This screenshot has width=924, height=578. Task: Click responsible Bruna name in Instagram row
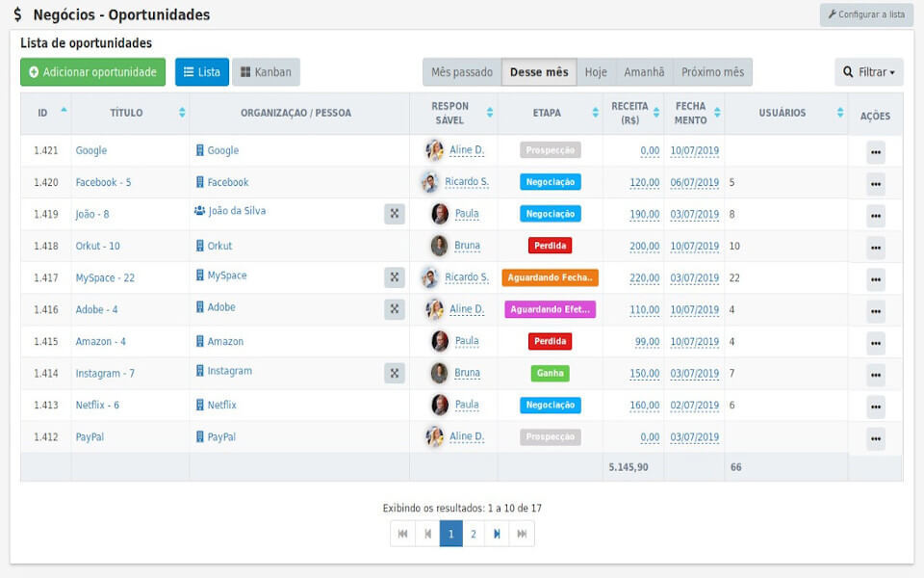click(467, 373)
